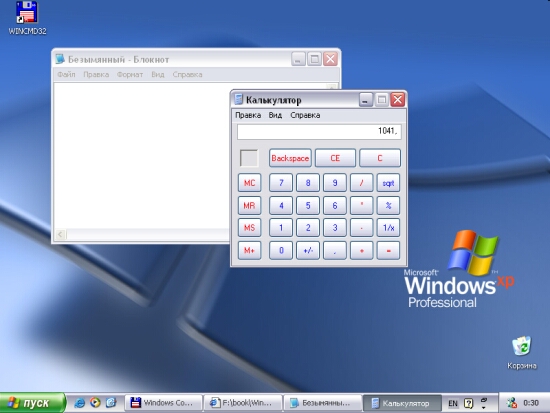The width and height of the screenshot is (550, 413).
Task: Open Справка menu in Notepad
Action: [187, 74]
